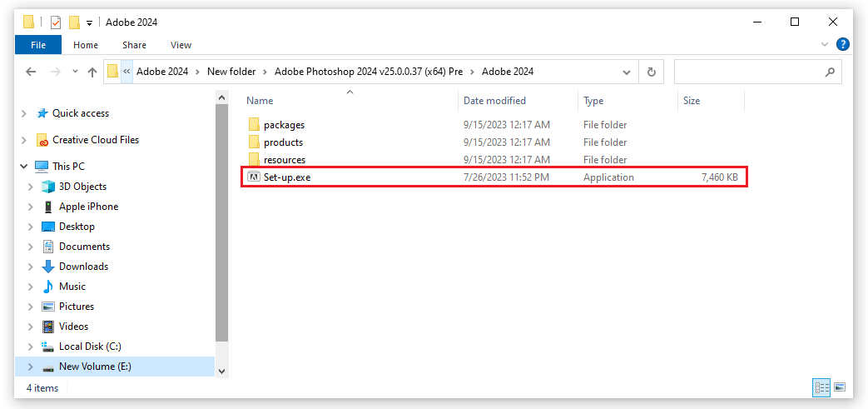This screenshot has width=868, height=409.
Task: Click the Application type cell of Set-up.exe
Action: point(608,177)
